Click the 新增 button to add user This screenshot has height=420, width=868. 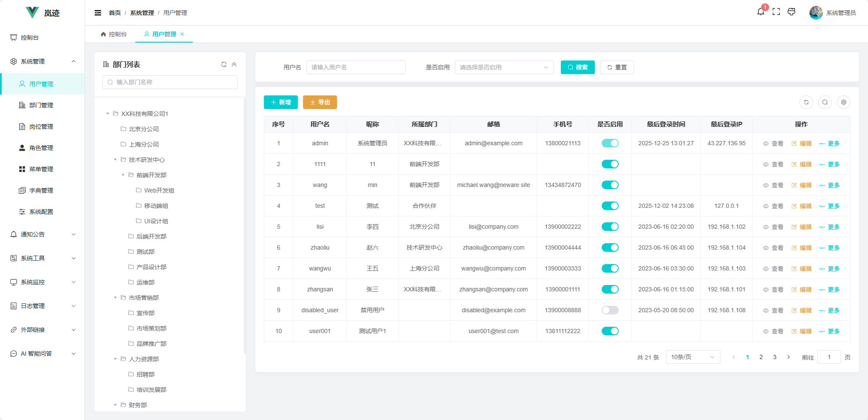tap(281, 102)
